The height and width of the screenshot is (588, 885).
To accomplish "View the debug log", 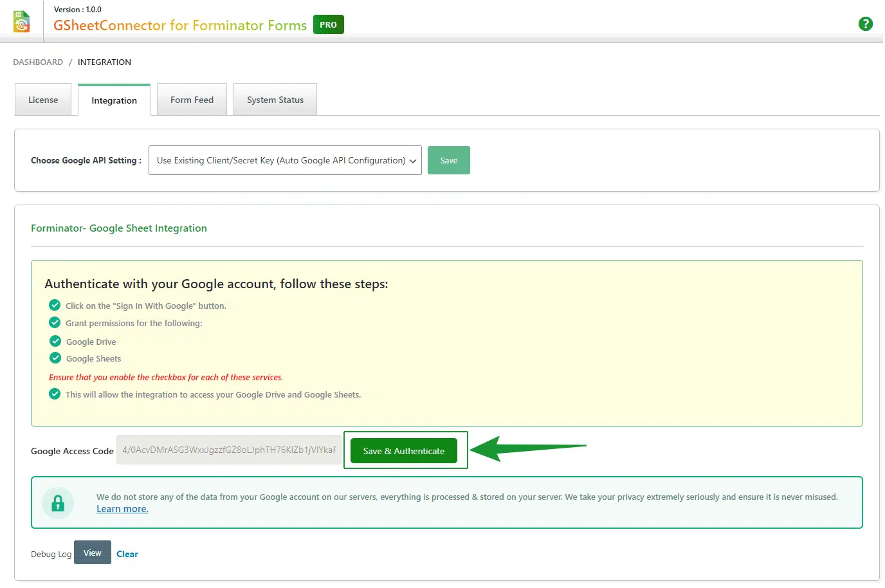I will click(x=93, y=553).
